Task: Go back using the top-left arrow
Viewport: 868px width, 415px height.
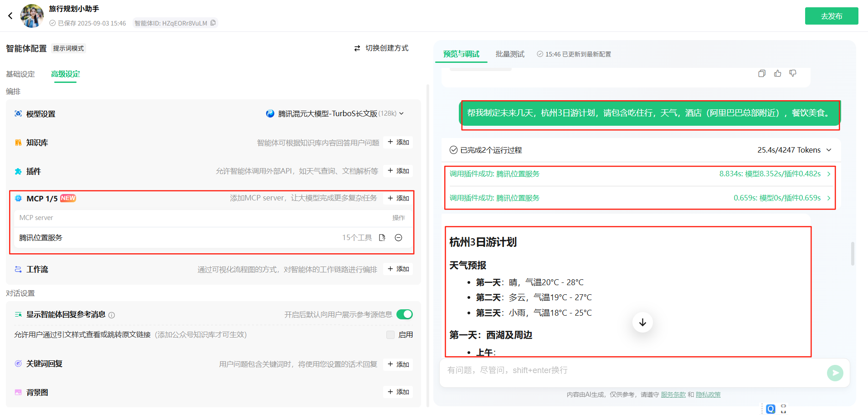Action: pos(10,16)
